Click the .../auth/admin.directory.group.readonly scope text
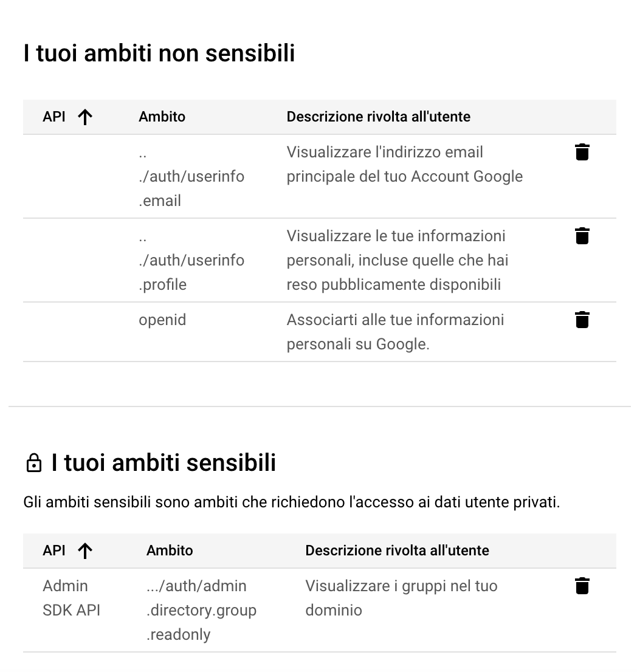The image size is (637, 672). [201, 610]
